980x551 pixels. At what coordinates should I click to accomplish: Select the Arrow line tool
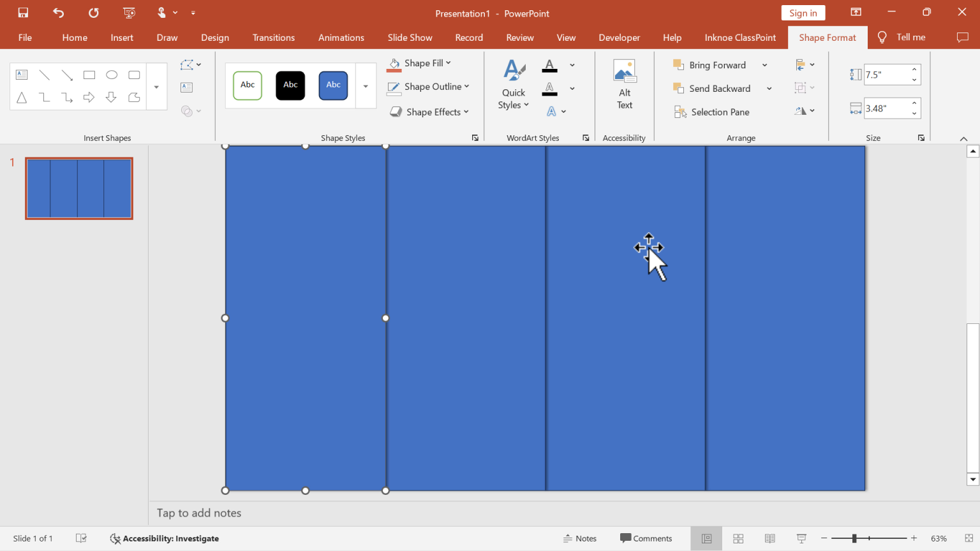point(67,75)
